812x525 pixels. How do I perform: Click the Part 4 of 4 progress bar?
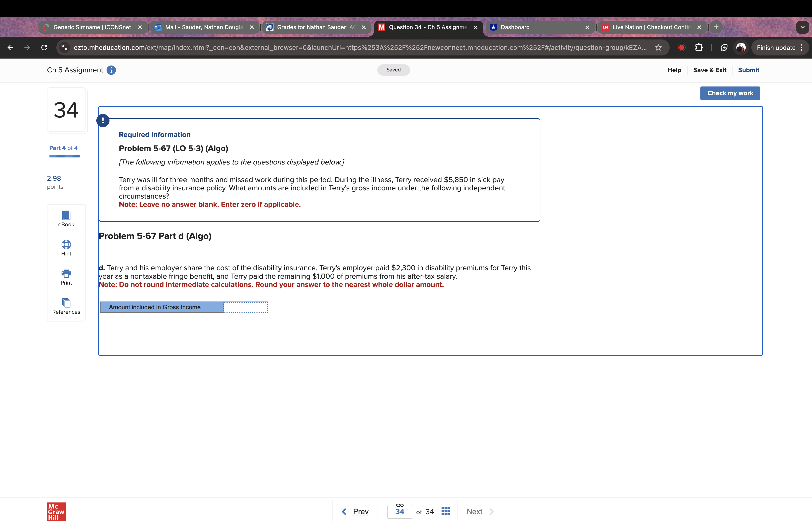pyautogui.click(x=64, y=156)
